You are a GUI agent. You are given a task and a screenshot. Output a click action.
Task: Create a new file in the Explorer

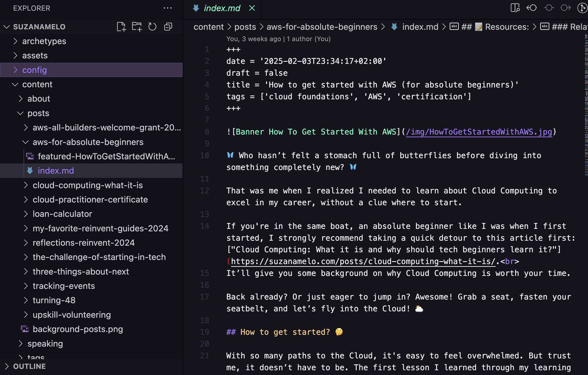click(122, 27)
